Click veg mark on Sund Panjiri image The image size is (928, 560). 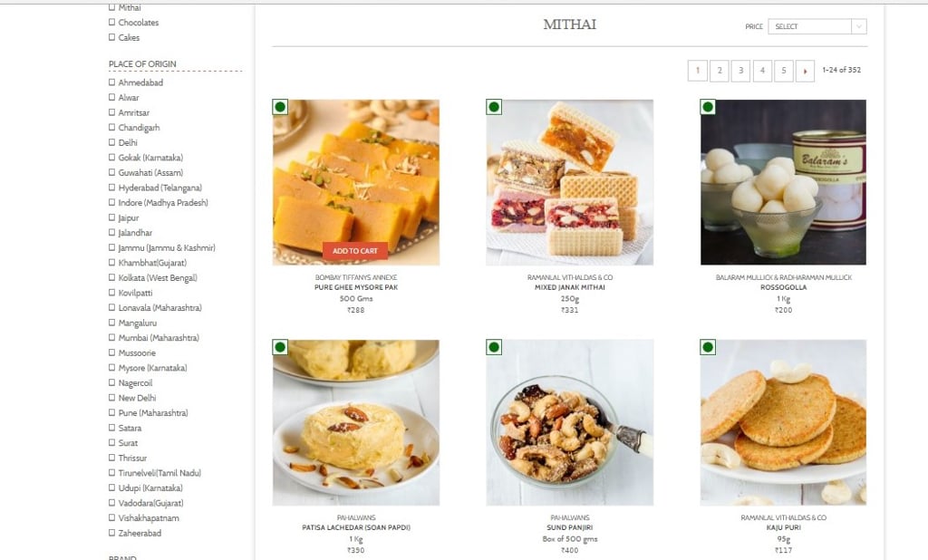[494, 347]
